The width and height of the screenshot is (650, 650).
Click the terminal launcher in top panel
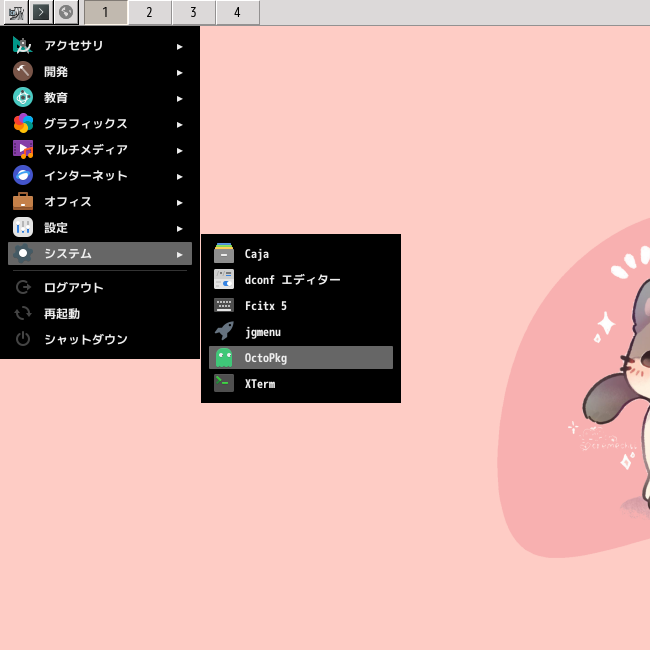(41, 12)
